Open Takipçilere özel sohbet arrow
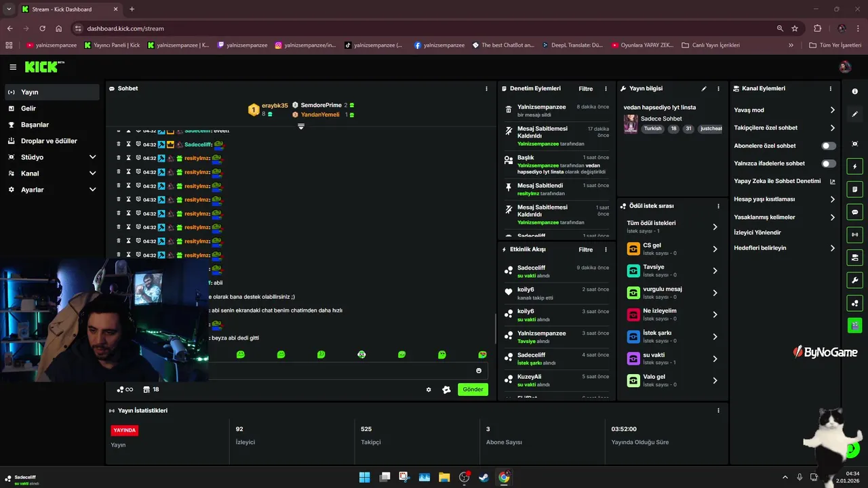The height and width of the screenshot is (488, 868). (x=833, y=127)
